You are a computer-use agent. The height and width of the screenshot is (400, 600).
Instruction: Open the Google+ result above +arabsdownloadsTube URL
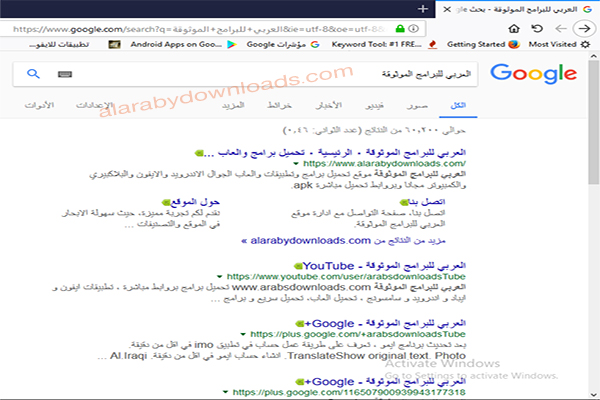385,324
